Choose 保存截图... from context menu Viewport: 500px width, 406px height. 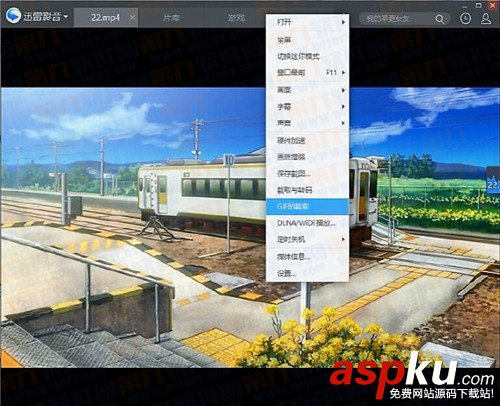click(x=307, y=174)
